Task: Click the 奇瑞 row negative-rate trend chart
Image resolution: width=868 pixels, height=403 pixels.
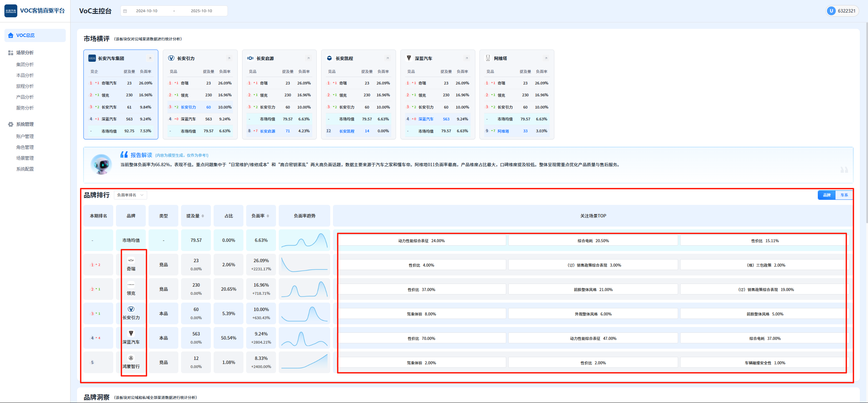Action: point(304,265)
